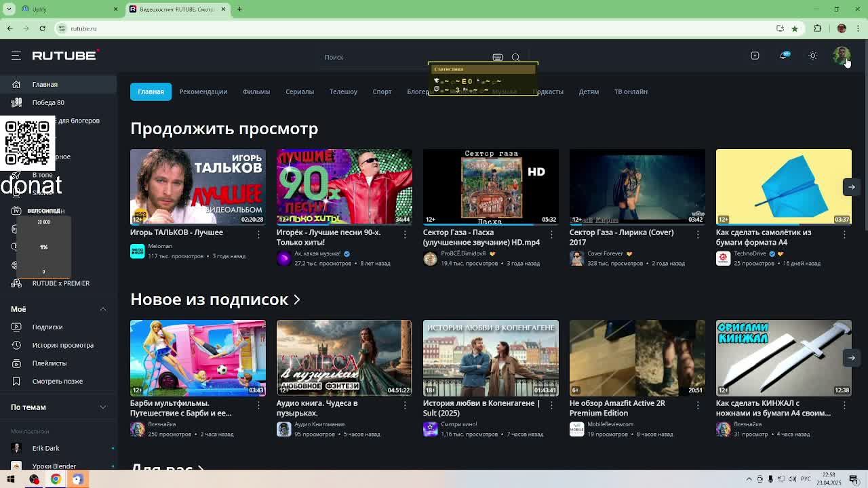This screenshot has height=488, width=868.
Task: Switch to the ТВ онлайн tab
Action: (631, 91)
